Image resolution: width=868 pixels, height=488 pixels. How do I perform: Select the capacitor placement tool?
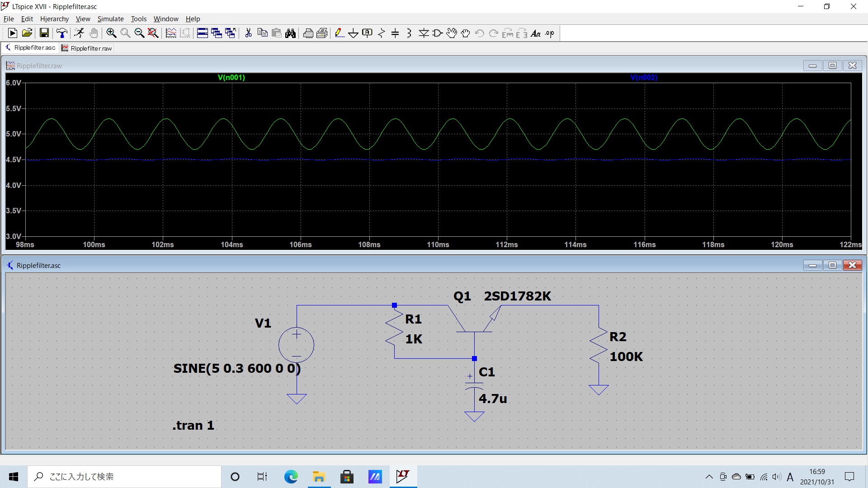click(x=395, y=33)
